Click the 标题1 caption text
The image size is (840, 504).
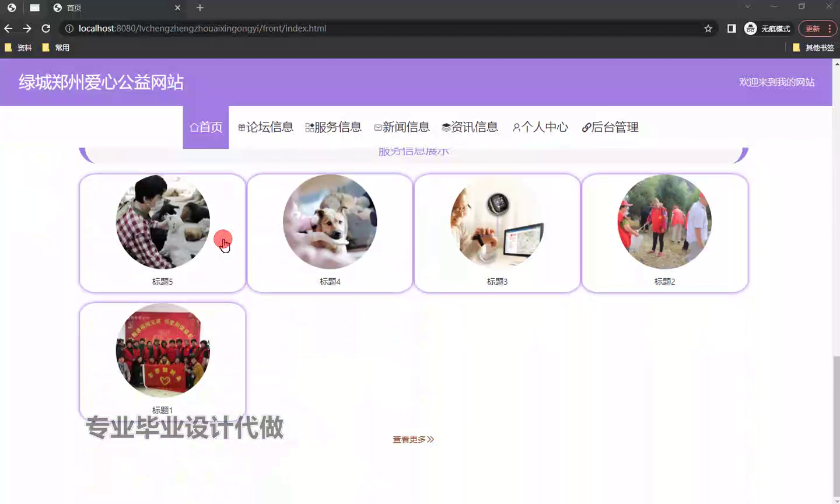click(x=163, y=410)
